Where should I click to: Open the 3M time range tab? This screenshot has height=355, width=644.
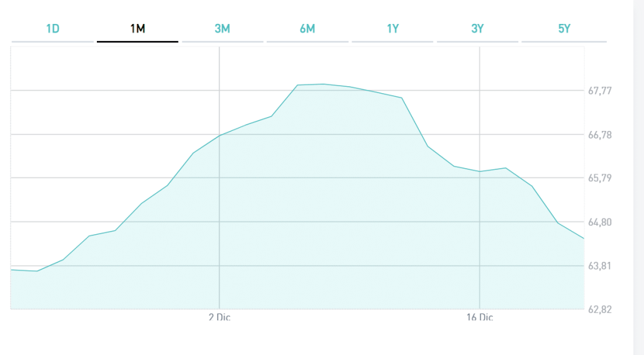(222, 29)
